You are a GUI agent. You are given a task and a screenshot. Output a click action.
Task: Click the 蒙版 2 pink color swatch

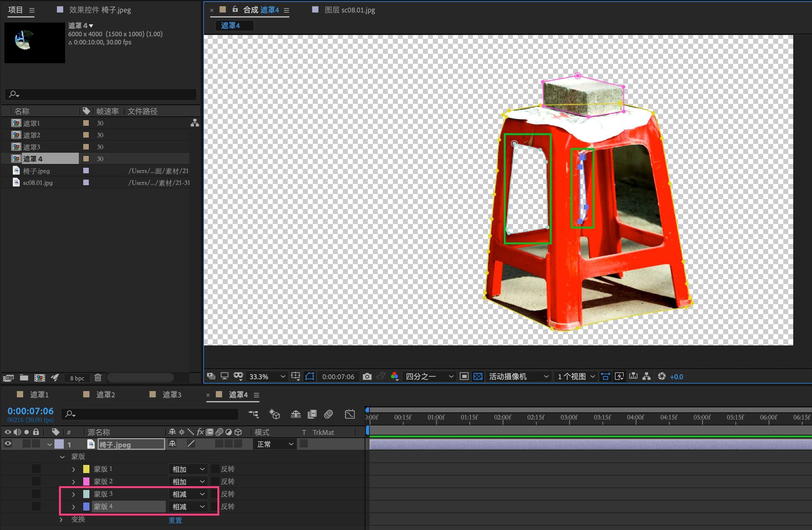click(x=86, y=482)
